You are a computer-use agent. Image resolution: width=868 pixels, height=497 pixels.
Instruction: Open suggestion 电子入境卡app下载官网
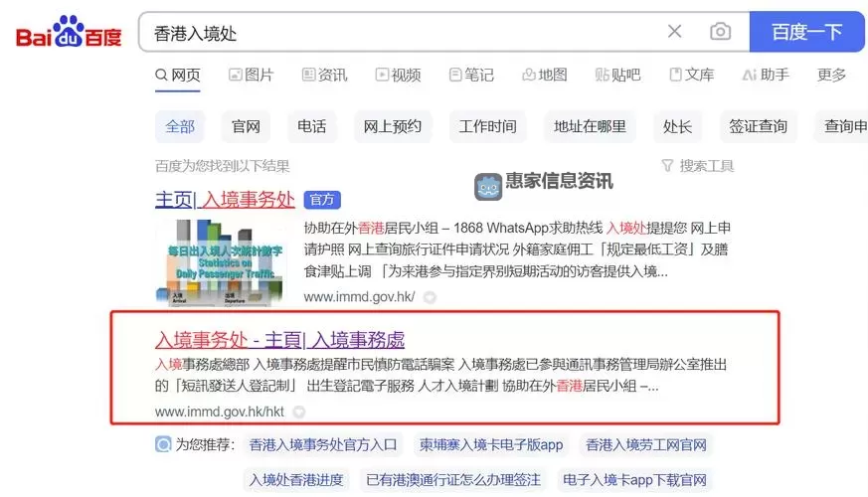(634, 480)
